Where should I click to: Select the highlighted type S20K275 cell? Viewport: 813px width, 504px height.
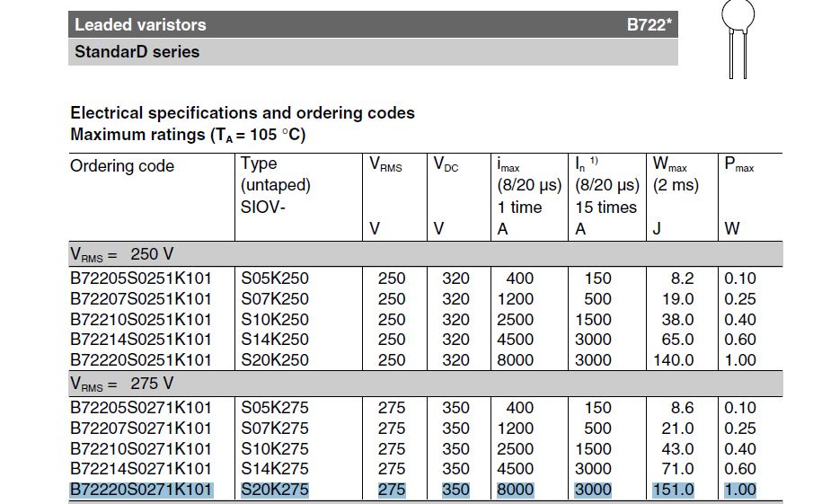click(x=275, y=490)
